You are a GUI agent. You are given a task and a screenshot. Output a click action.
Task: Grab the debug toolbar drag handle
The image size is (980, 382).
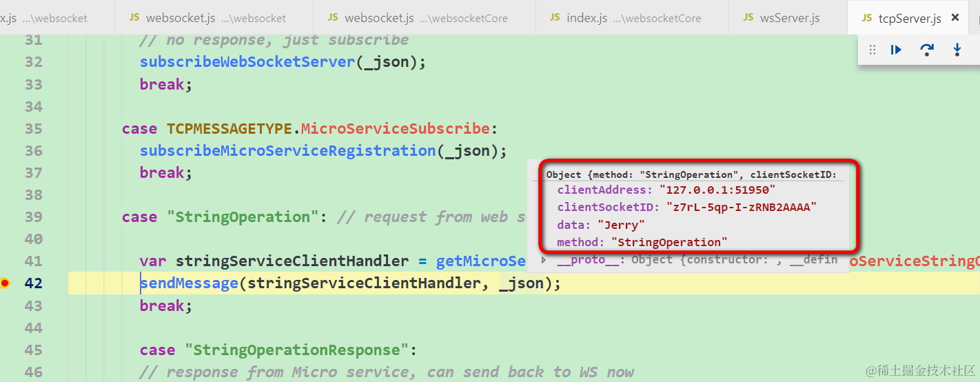(x=872, y=50)
